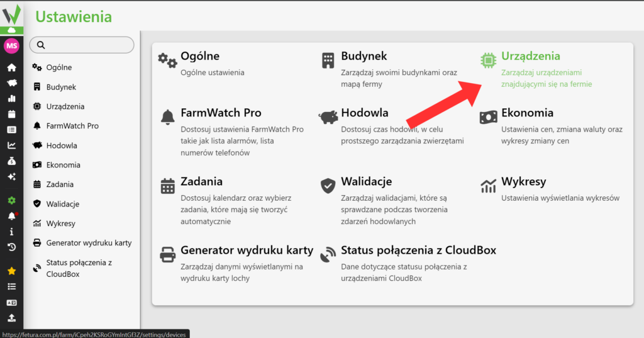
Task: Open the list card icon in dark sidebar
Action: [x=11, y=130]
